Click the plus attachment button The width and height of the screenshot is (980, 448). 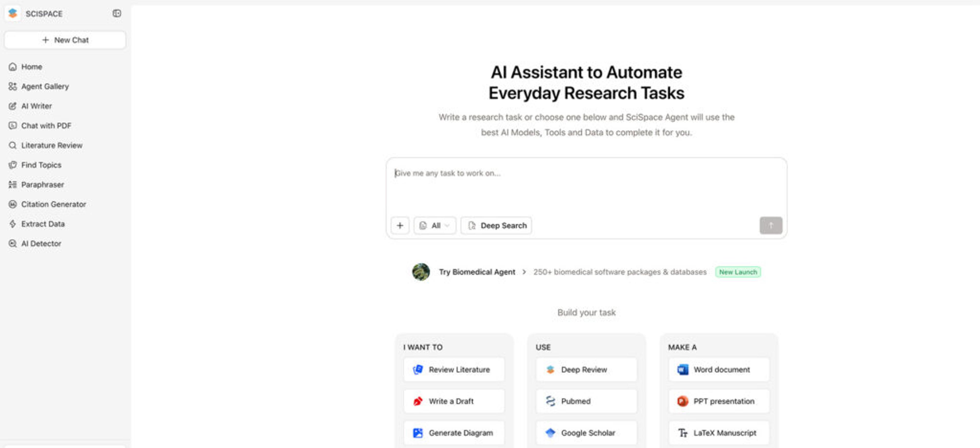tap(400, 226)
